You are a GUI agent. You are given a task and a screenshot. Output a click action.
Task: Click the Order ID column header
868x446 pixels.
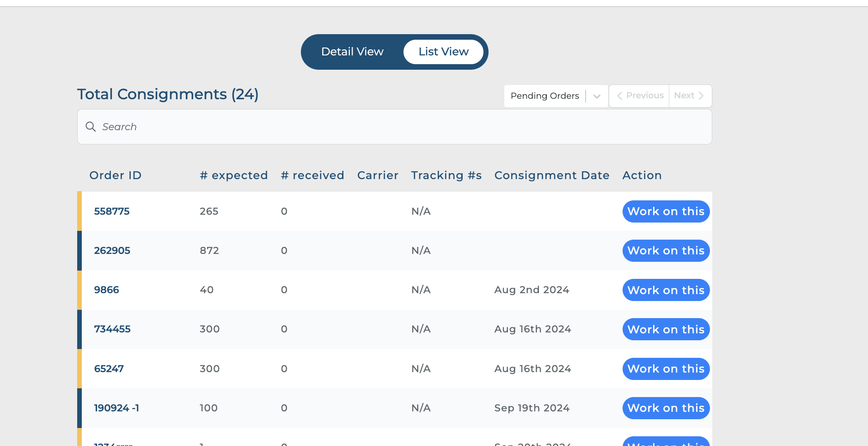(116, 175)
